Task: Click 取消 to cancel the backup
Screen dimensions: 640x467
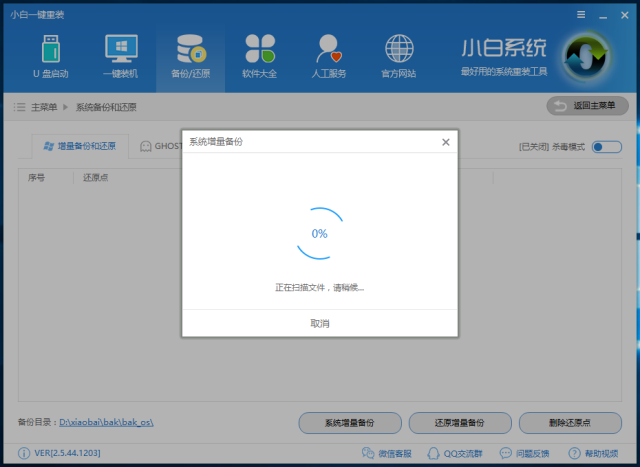Action: click(320, 323)
